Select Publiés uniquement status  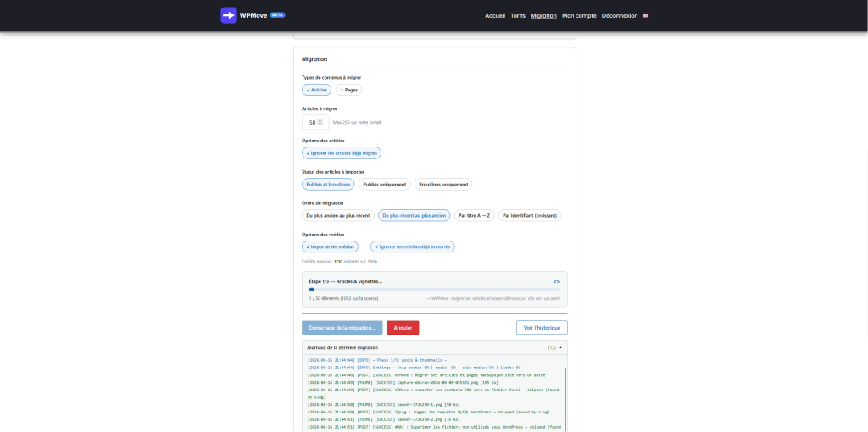coord(385,184)
